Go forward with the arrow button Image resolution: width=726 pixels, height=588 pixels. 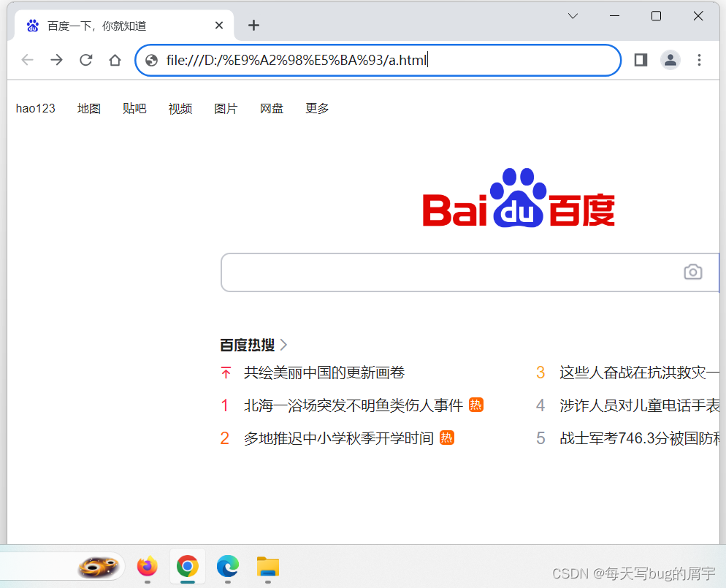pyautogui.click(x=56, y=60)
